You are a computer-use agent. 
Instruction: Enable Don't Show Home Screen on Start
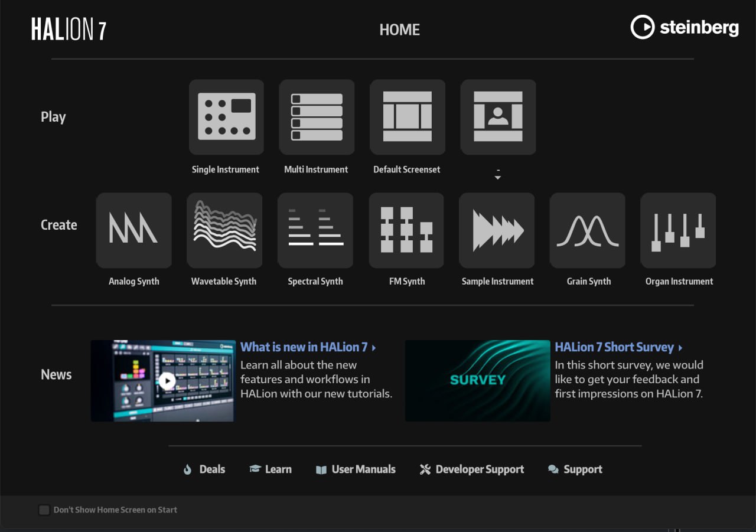coord(44,510)
